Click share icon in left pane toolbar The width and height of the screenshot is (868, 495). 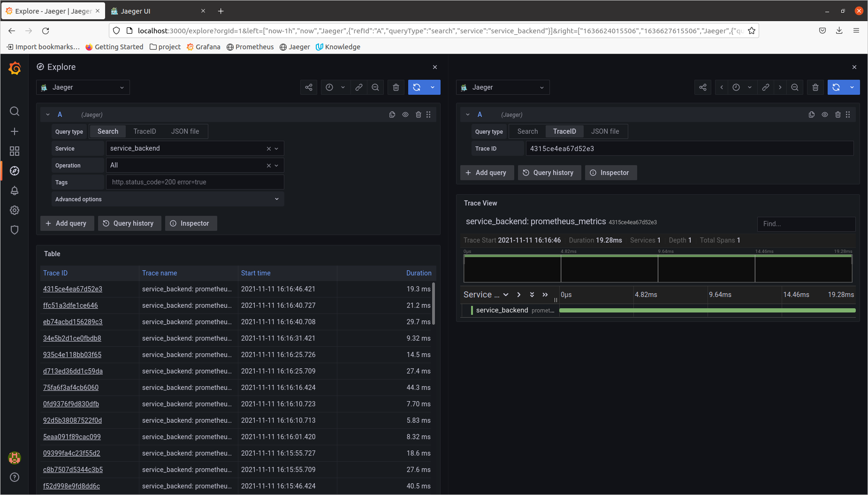point(309,87)
